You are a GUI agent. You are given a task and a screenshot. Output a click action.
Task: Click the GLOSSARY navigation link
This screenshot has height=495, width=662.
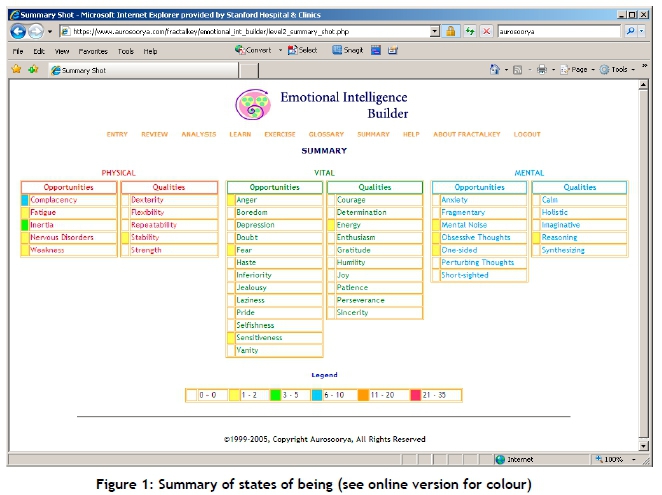click(x=326, y=134)
